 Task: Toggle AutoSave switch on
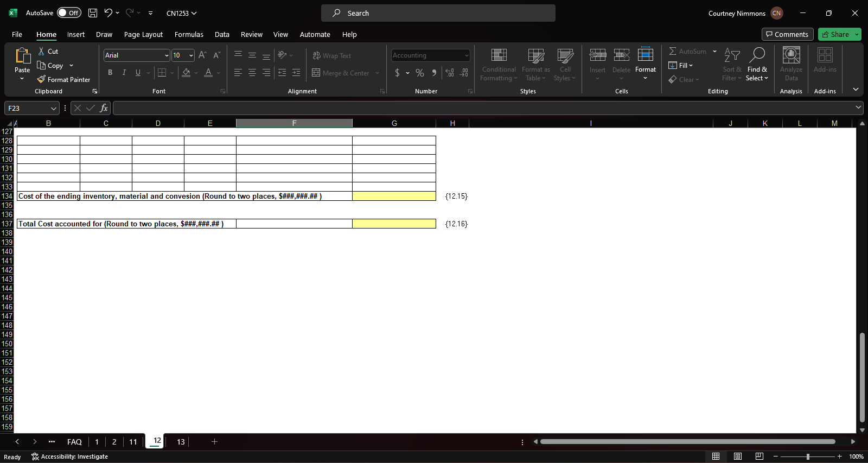tap(69, 13)
